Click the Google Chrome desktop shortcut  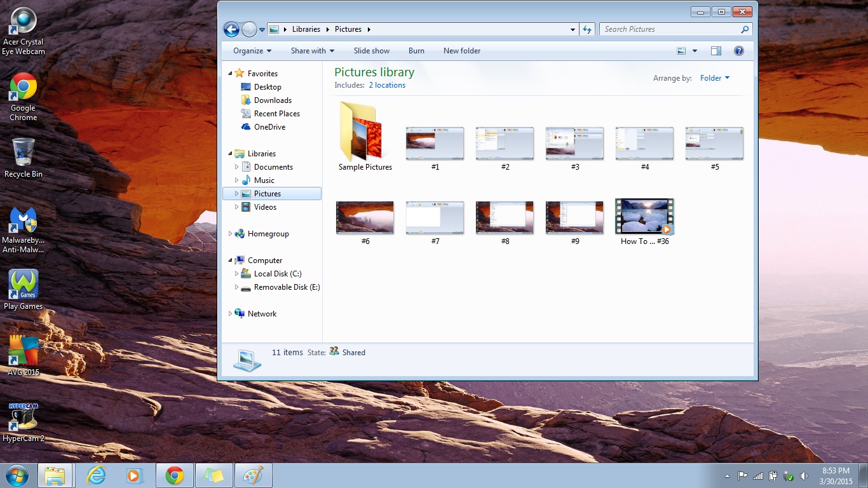click(24, 97)
